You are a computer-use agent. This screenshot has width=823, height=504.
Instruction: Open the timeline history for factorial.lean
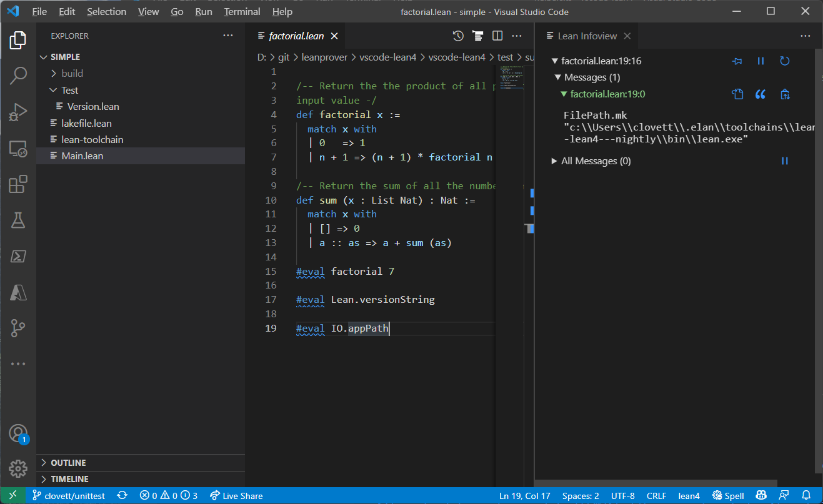point(457,36)
